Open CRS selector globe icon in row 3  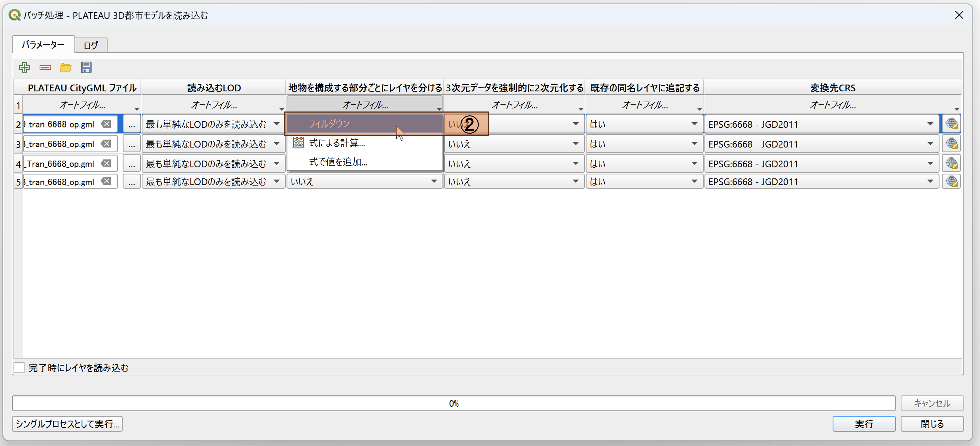(x=951, y=144)
